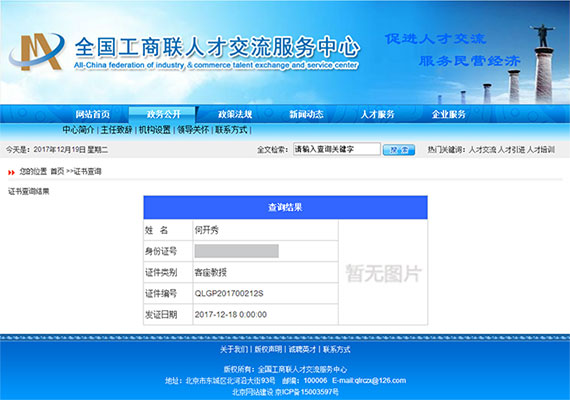Focus the 全文检索 keyword input field
The width and height of the screenshot is (570, 400).
[337, 149]
